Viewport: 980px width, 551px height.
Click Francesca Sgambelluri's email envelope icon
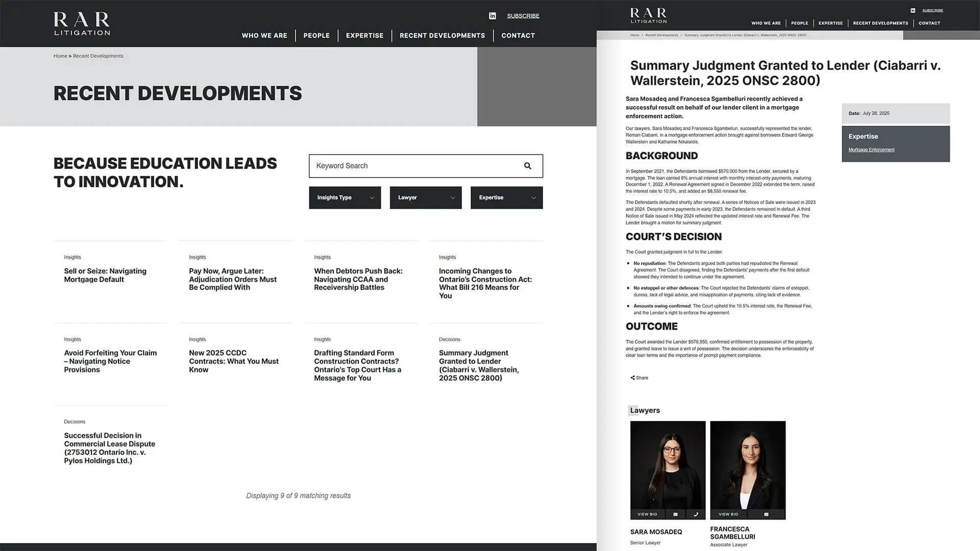tap(766, 514)
